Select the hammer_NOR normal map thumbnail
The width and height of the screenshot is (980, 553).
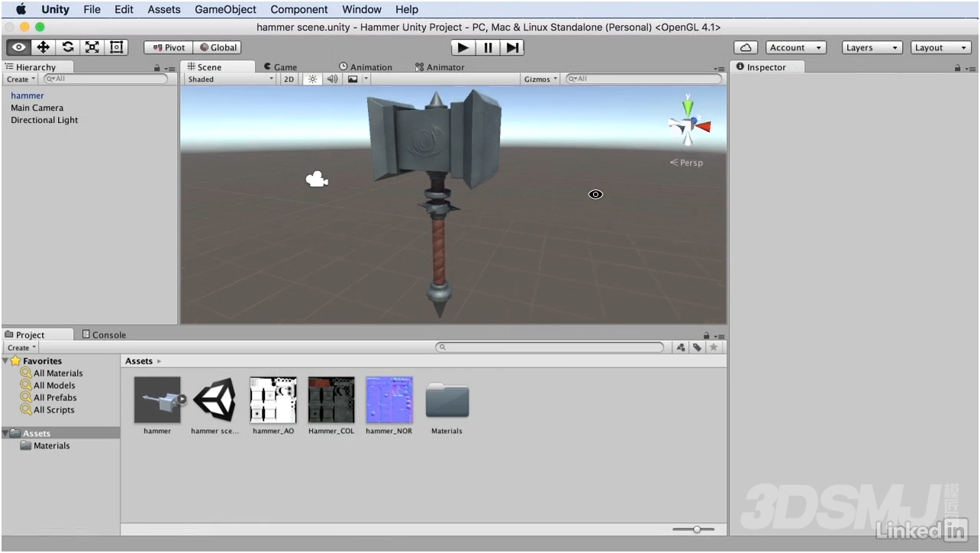click(x=389, y=399)
